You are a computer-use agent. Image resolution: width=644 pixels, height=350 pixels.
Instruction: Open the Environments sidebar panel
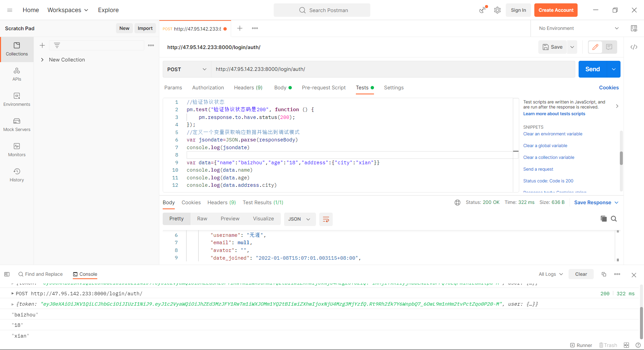17,99
